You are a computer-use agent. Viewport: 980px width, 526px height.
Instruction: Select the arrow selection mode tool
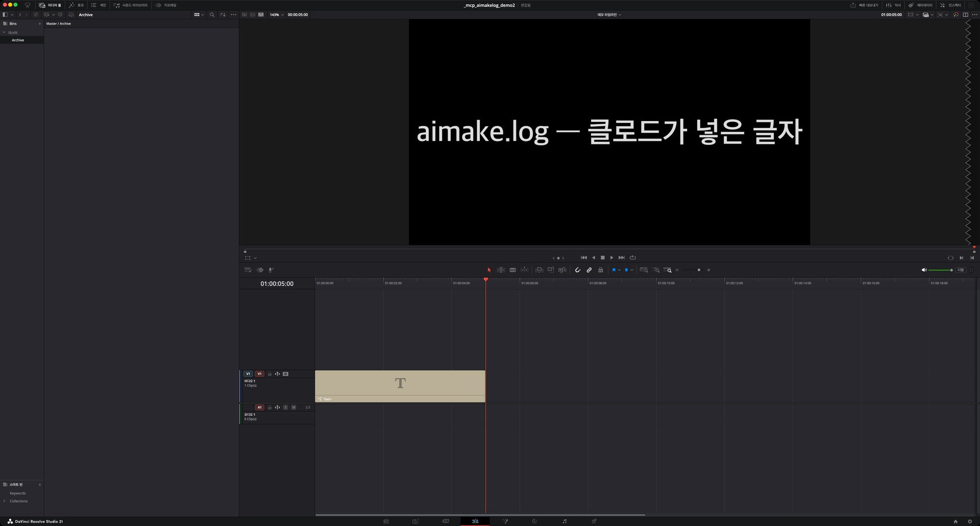click(489, 270)
